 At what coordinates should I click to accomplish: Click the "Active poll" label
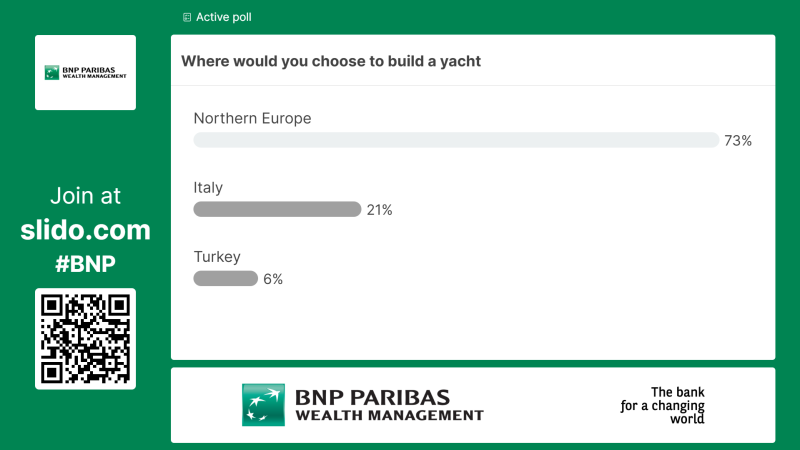click(x=224, y=17)
